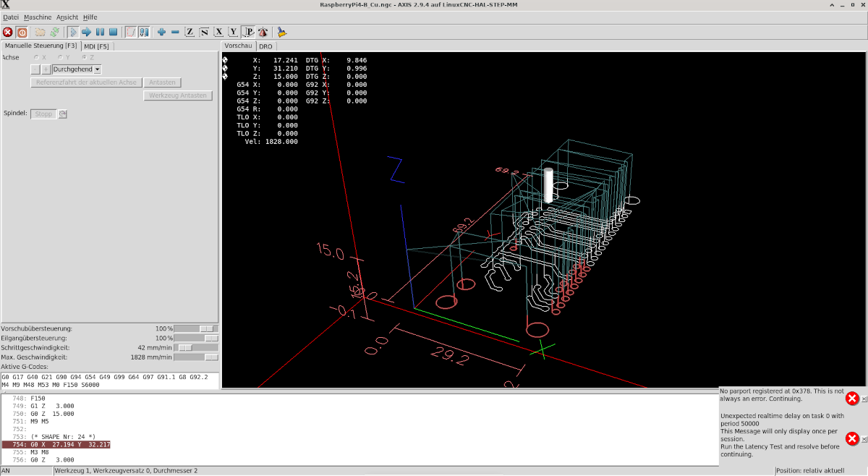
Task: Open a G-code file via the folder icon
Action: [x=41, y=32]
